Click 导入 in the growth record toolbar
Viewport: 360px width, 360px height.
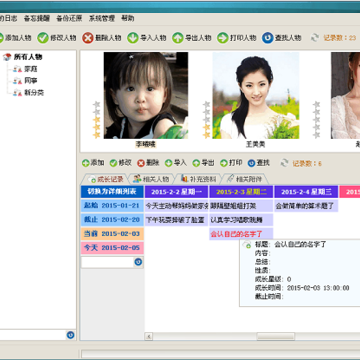pos(176,163)
